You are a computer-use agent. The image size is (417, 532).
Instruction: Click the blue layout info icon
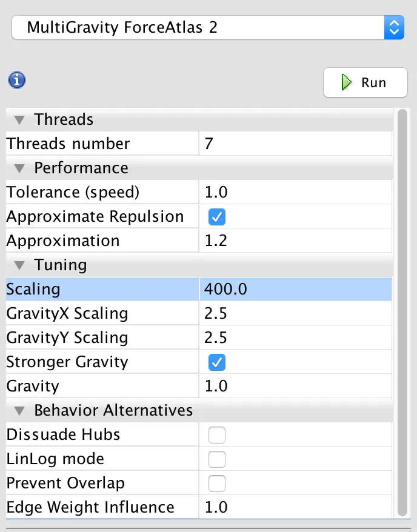pos(16,79)
